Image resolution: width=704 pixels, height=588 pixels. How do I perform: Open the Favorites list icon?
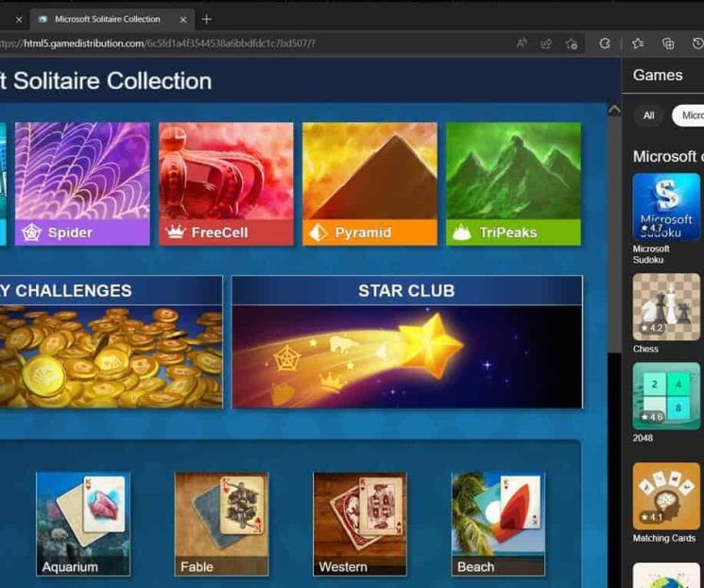(x=638, y=43)
